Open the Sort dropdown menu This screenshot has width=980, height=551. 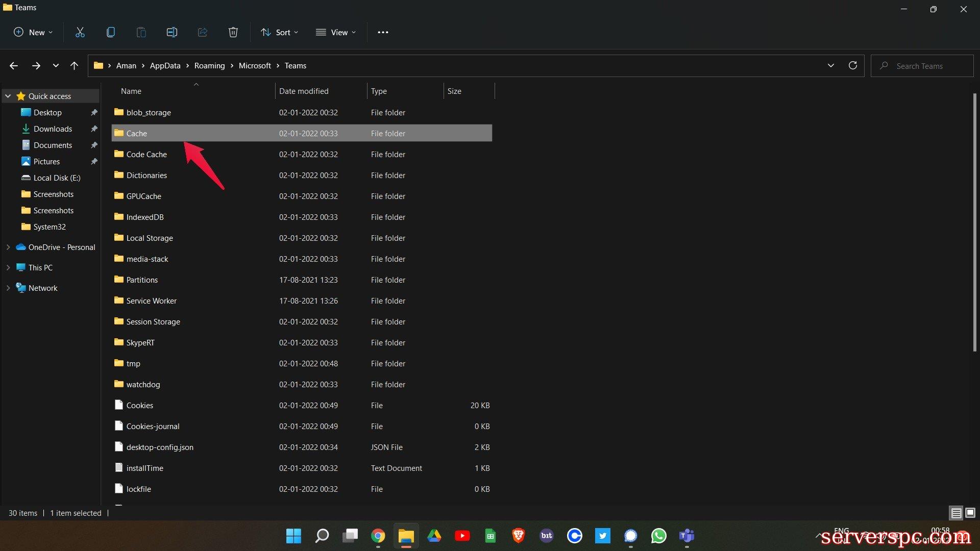[x=279, y=32]
